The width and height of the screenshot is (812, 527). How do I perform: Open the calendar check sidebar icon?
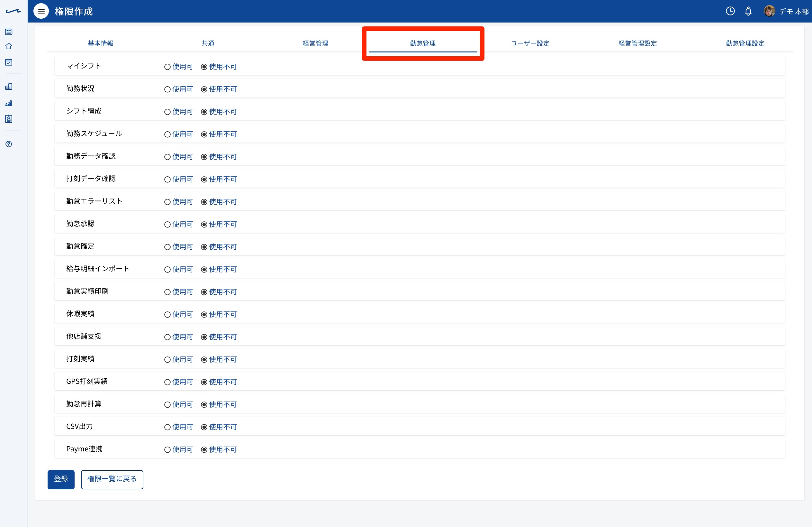pyautogui.click(x=9, y=62)
